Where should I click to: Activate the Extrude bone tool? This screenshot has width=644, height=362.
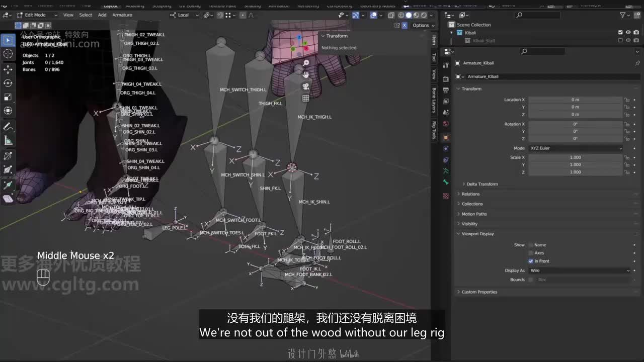[x=8, y=185]
